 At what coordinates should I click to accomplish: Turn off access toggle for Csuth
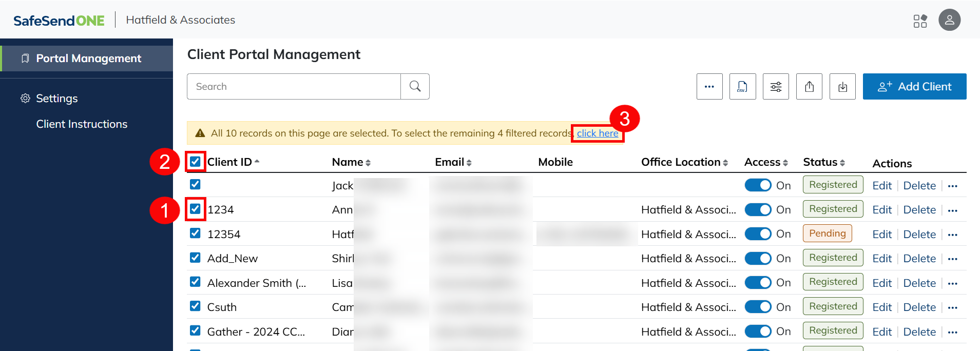pos(758,307)
